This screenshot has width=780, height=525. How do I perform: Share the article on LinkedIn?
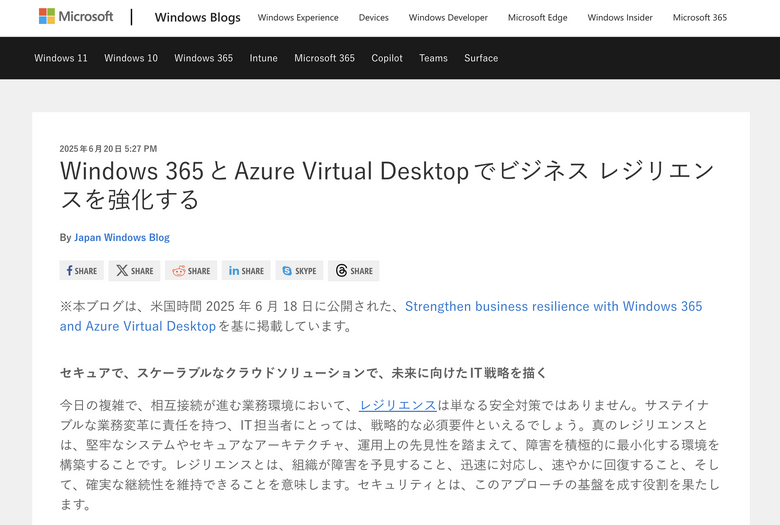[246, 271]
